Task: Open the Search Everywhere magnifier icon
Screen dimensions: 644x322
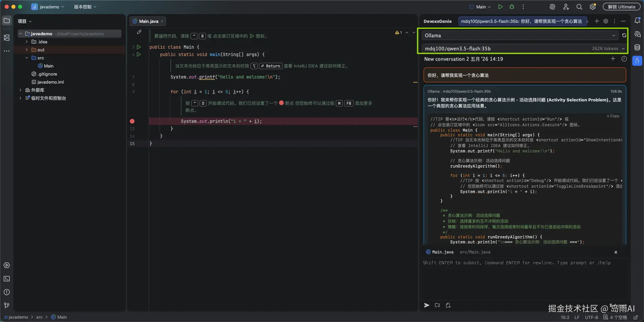Action: click(579, 7)
